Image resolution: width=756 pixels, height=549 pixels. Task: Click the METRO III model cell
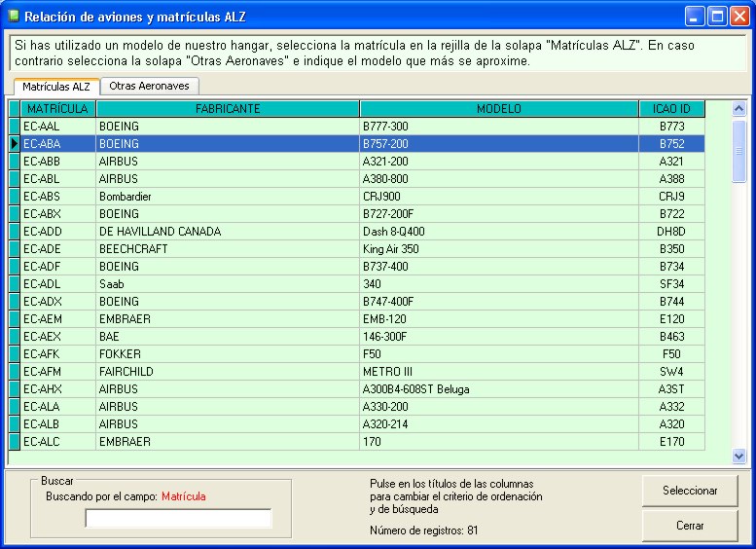pos(499,372)
